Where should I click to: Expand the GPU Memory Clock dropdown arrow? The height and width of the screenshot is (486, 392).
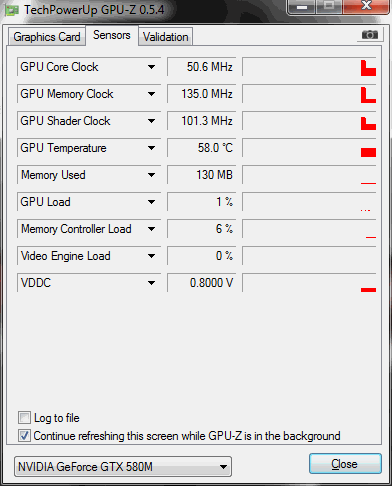[x=151, y=94]
